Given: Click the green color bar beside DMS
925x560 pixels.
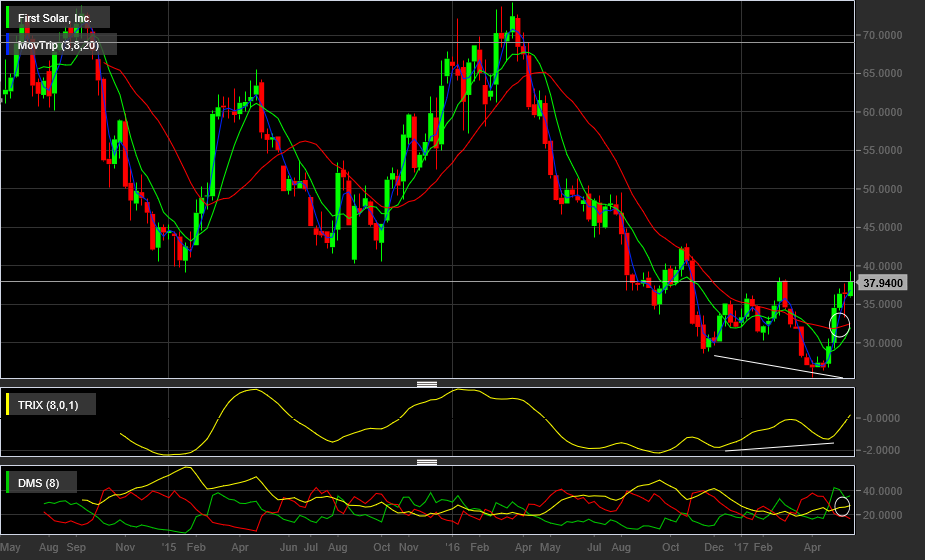Looking at the screenshot, I should [8, 482].
